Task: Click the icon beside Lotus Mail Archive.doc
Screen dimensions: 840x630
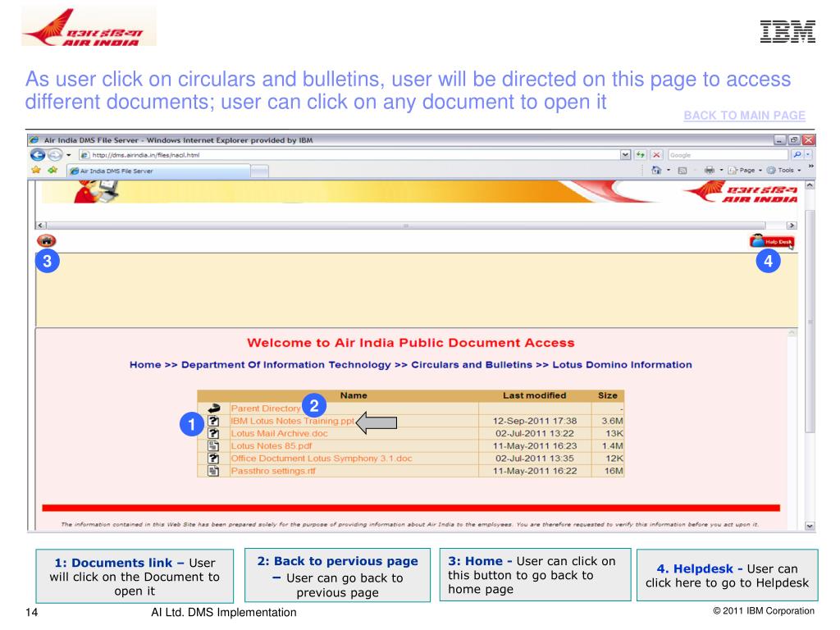Action: click(x=213, y=433)
